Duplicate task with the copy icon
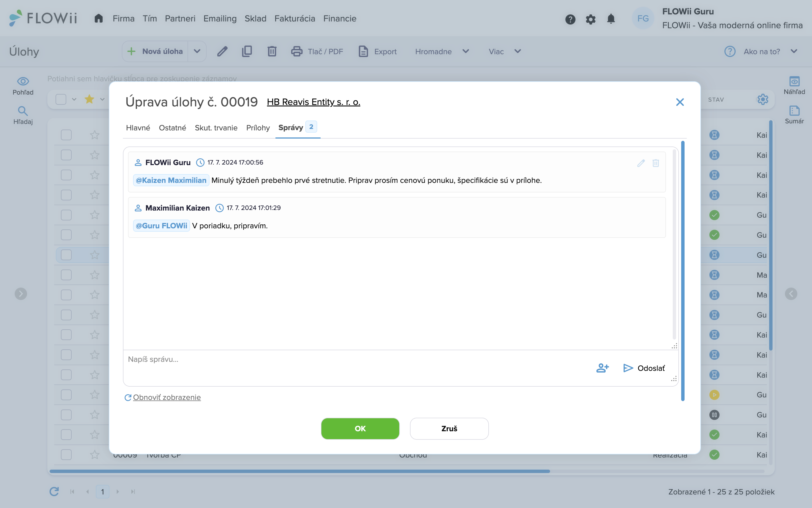 pos(247,51)
